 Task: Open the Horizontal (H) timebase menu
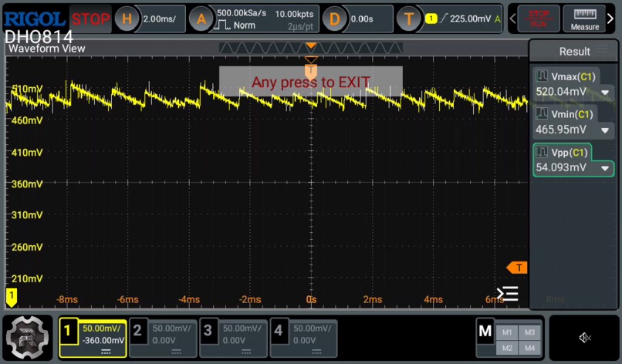[127, 19]
